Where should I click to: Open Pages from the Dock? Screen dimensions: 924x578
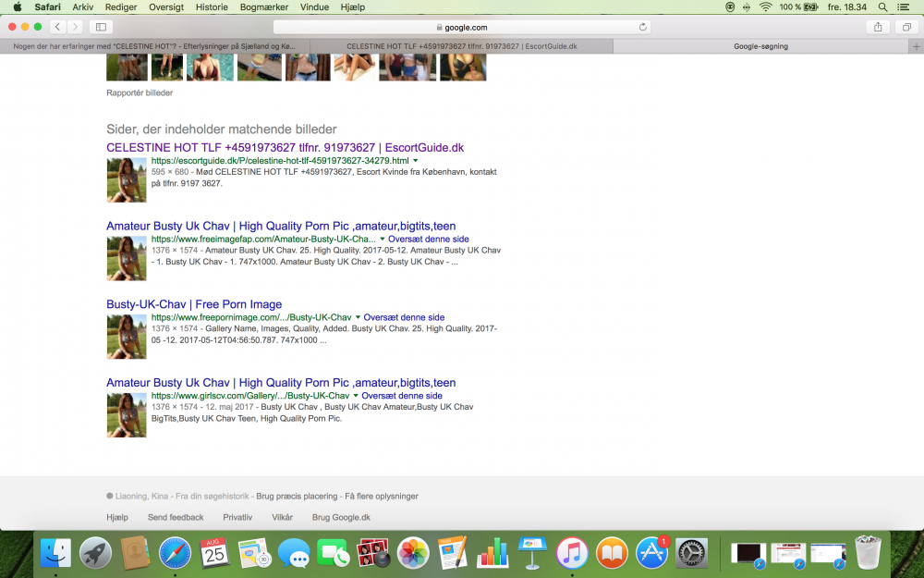453,554
